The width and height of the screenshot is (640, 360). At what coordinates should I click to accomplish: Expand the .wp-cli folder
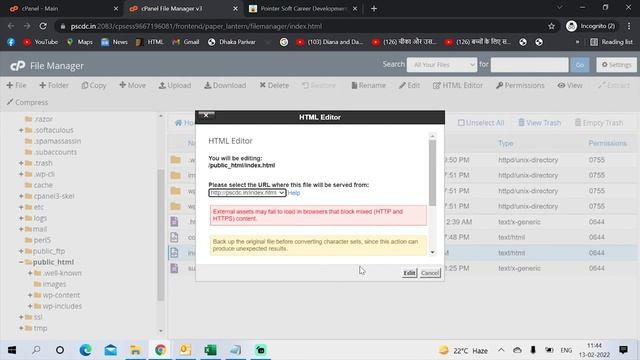point(21,174)
